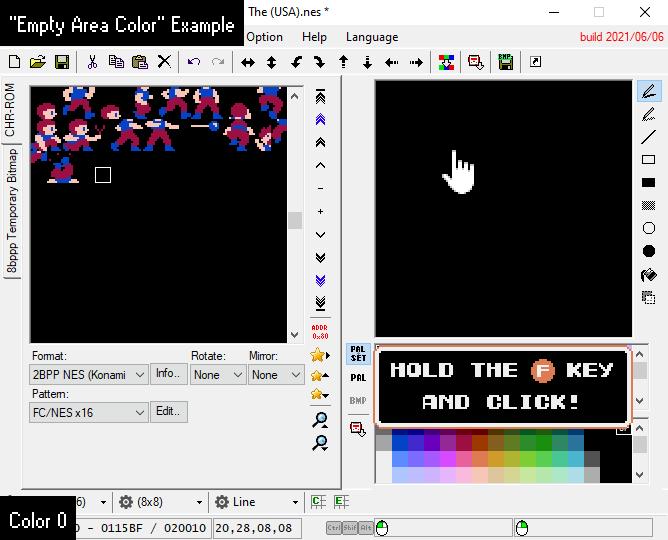Pick the bright blue palette swatch
The height and width of the screenshot is (540, 668).
(400, 459)
